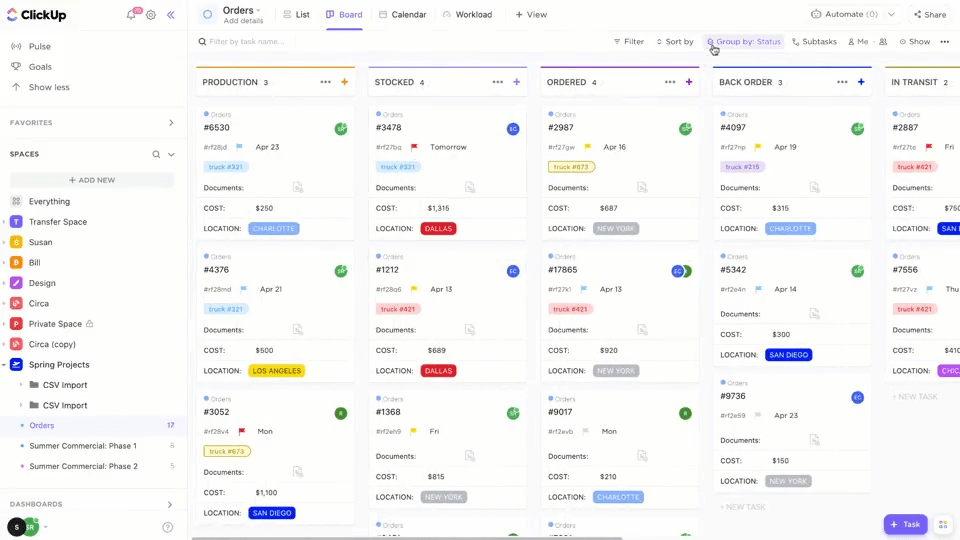This screenshot has width=960, height=540.
Task: Toggle Me filter
Action: click(858, 42)
